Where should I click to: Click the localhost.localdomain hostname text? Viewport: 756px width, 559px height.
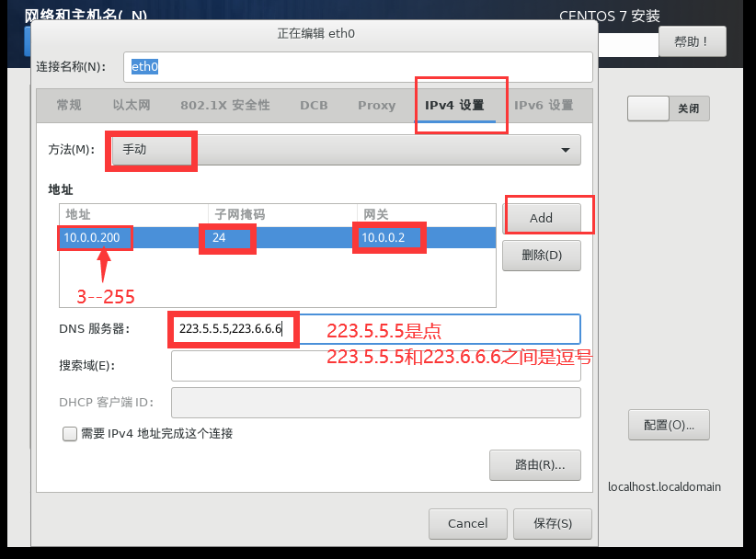click(x=664, y=486)
